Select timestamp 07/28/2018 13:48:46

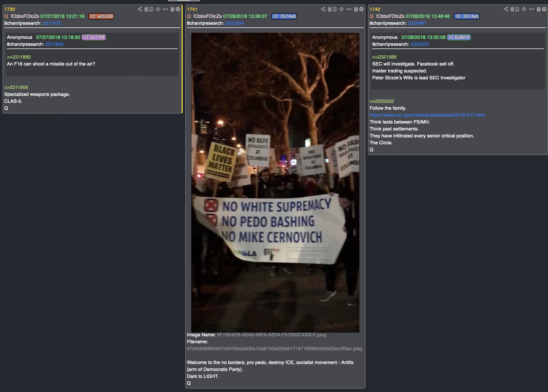click(x=428, y=16)
